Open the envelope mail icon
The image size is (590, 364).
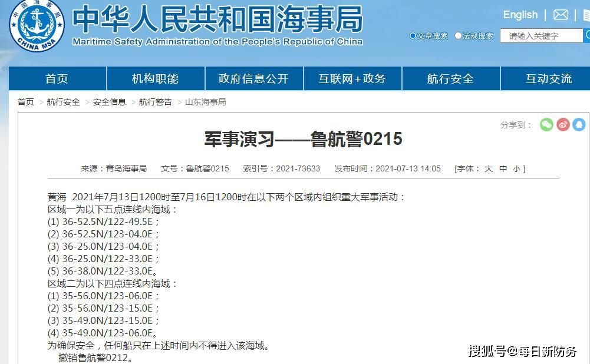tap(561, 15)
